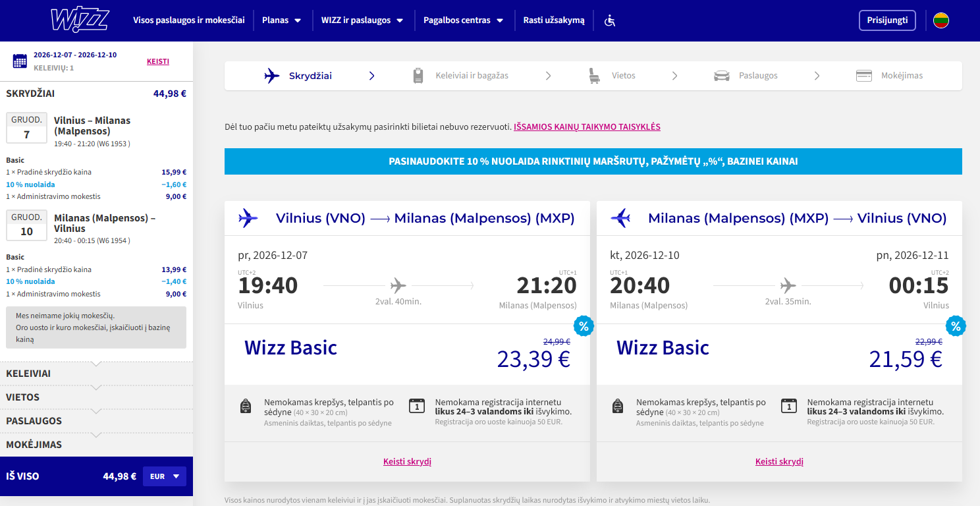Expand PASLAUGOS sidebar section
The height and width of the screenshot is (506, 980).
(96, 421)
